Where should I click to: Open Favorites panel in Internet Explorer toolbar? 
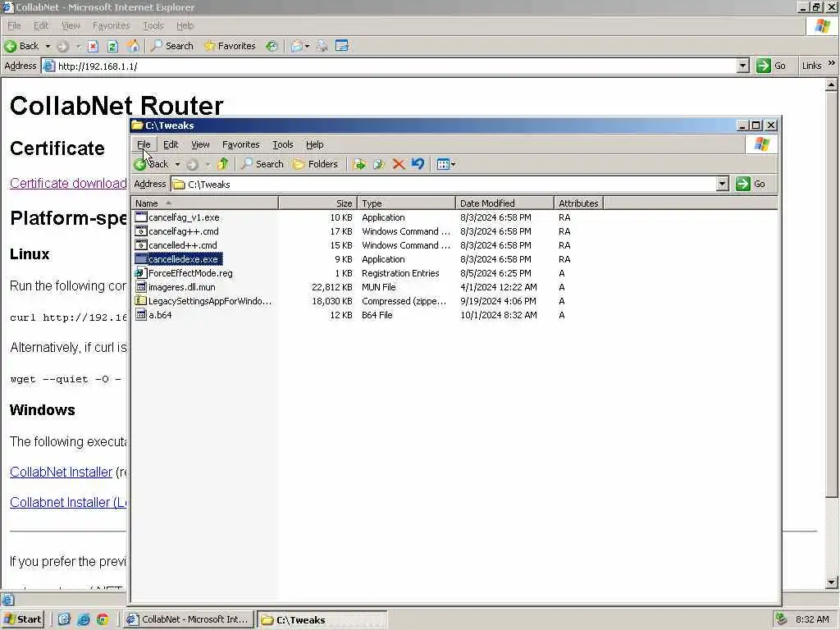click(x=230, y=46)
